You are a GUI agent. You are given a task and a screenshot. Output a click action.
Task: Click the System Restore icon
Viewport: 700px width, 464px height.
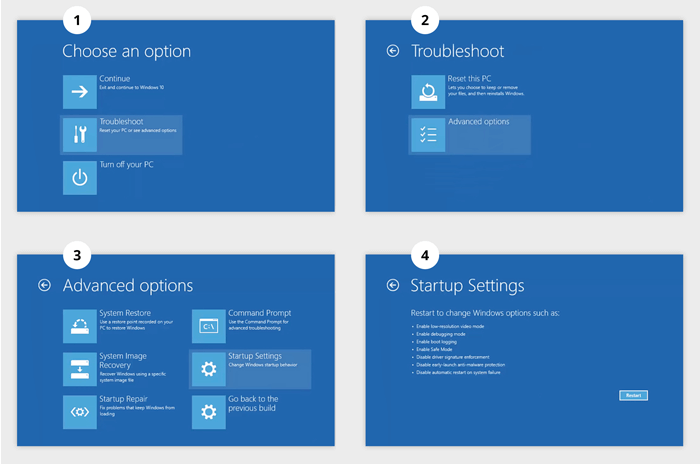click(80, 326)
